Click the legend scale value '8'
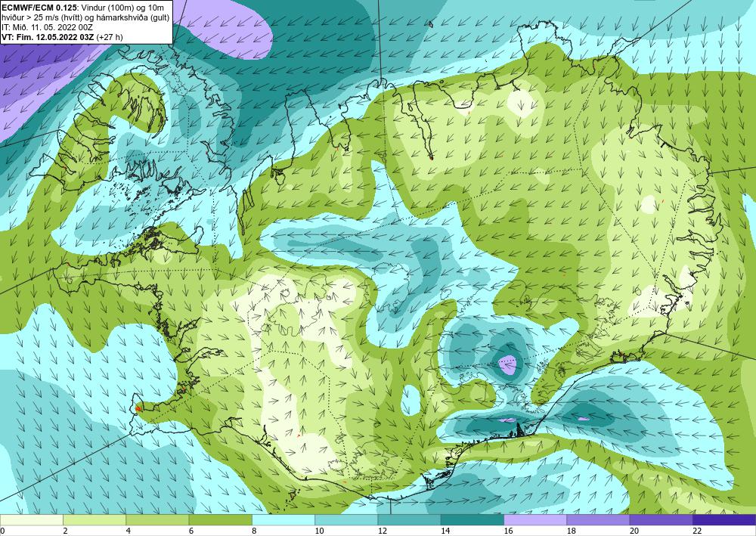This screenshot has width=756, height=536. click(x=254, y=531)
